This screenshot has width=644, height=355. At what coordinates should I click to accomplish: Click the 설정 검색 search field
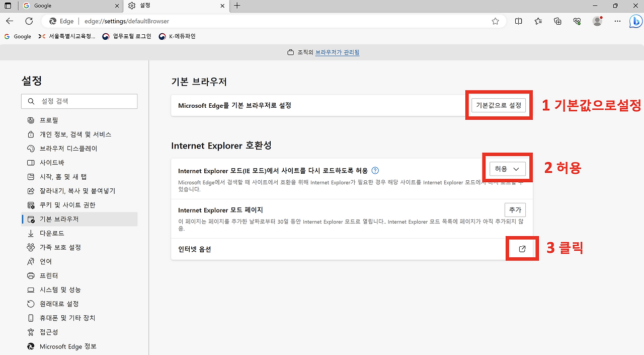click(79, 101)
